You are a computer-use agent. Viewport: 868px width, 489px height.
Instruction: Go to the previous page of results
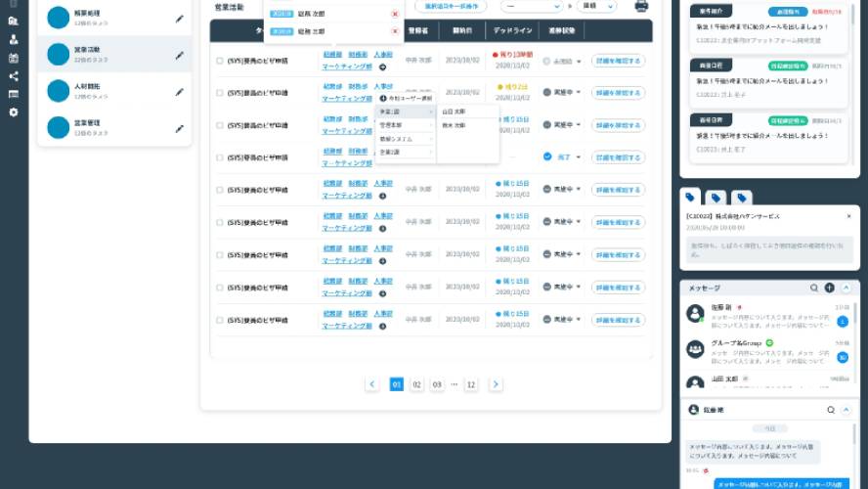(372, 384)
